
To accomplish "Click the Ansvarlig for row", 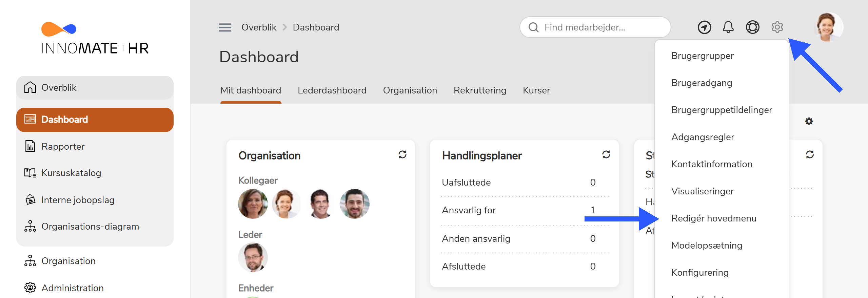I will (525, 210).
